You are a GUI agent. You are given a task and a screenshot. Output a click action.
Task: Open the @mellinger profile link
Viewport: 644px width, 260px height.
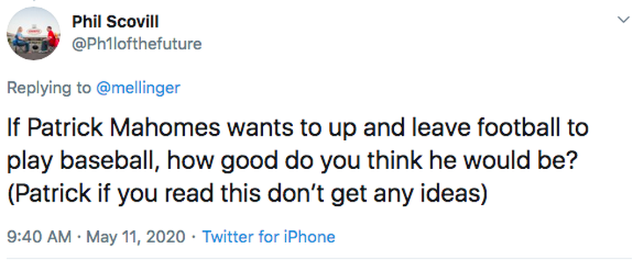[138, 88]
